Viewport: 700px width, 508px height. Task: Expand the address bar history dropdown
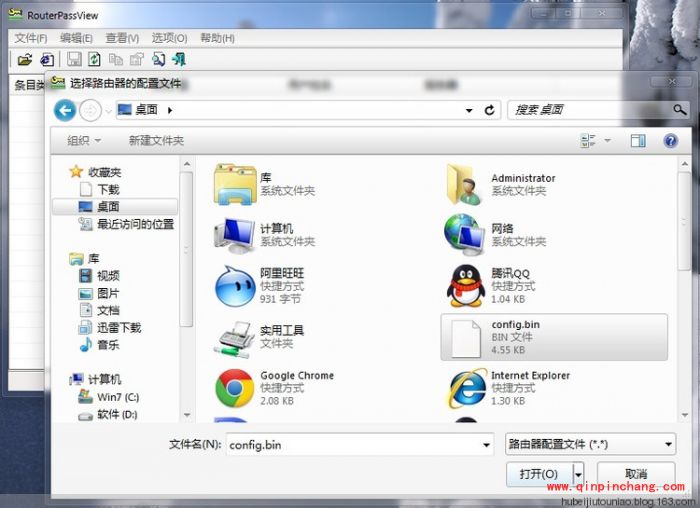[469, 110]
